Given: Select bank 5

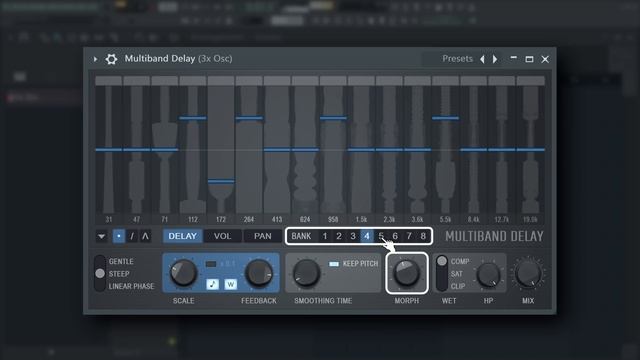Looking at the screenshot, I should click(x=381, y=236).
